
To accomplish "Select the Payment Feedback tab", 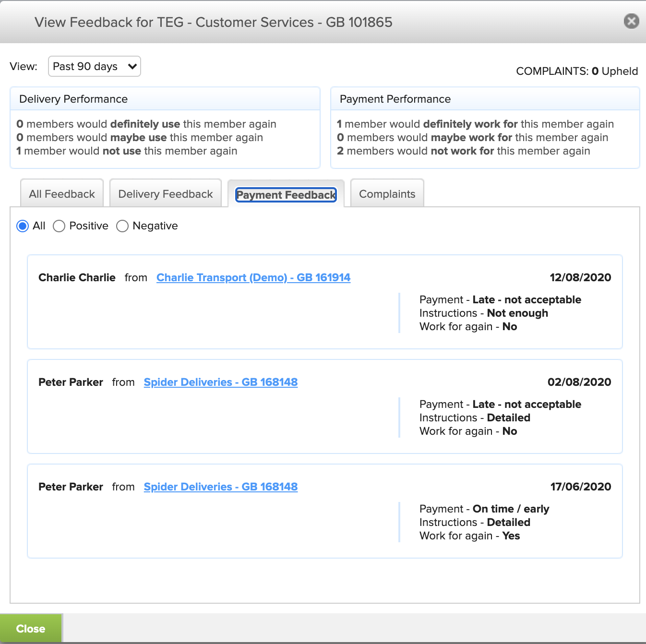I will [286, 194].
